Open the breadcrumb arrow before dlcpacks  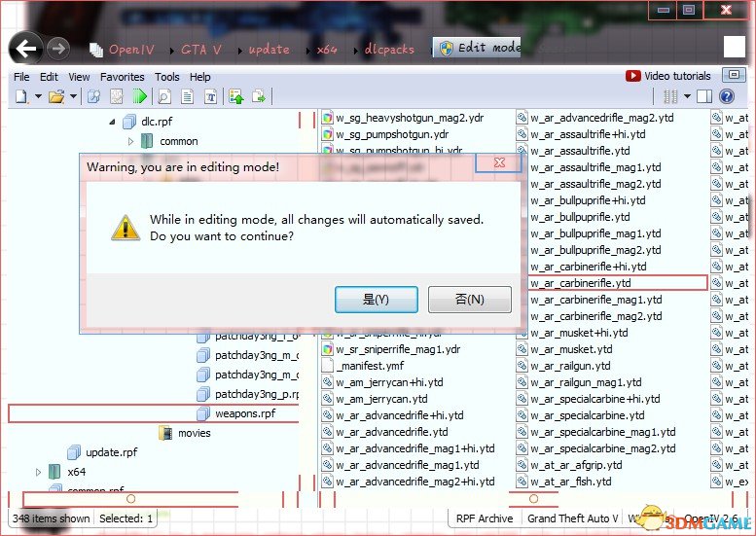(355, 51)
